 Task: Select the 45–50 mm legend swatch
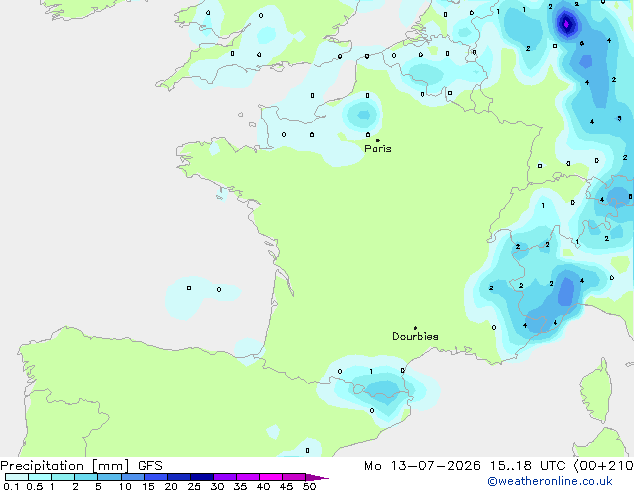click(x=294, y=477)
